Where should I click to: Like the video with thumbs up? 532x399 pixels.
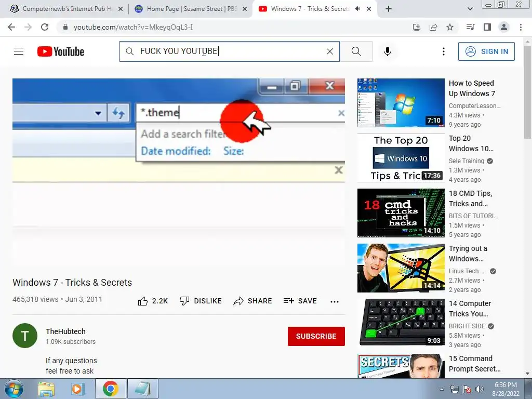(x=153, y=301)
